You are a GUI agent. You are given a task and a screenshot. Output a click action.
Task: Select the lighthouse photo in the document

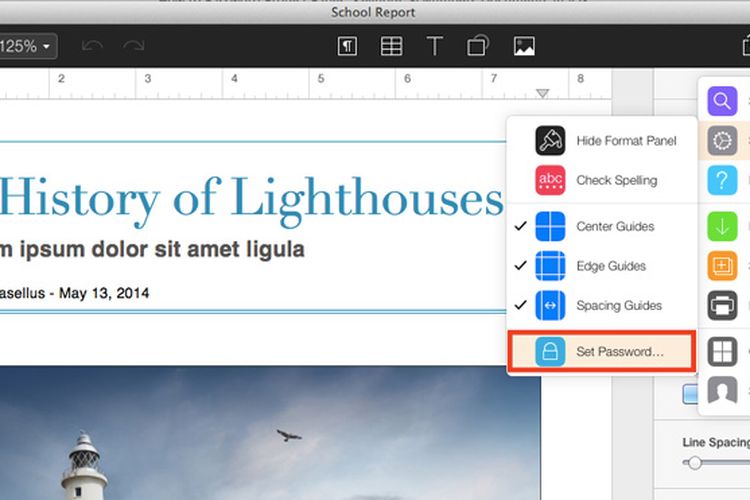click(x=270, y=433)
